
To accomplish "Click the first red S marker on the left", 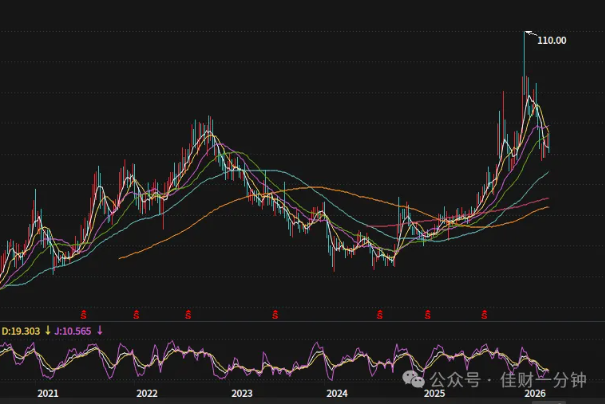I will [x=83, y=314].
